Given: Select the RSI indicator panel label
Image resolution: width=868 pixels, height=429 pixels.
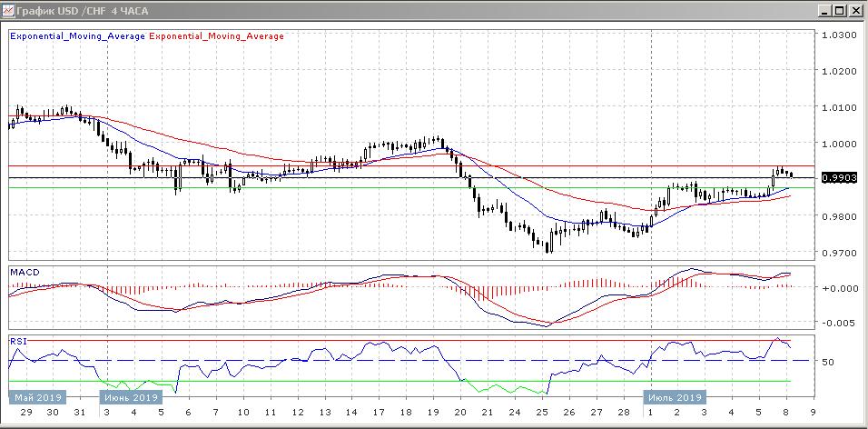Looking at the screenshot, I should (x=18, y=341).
